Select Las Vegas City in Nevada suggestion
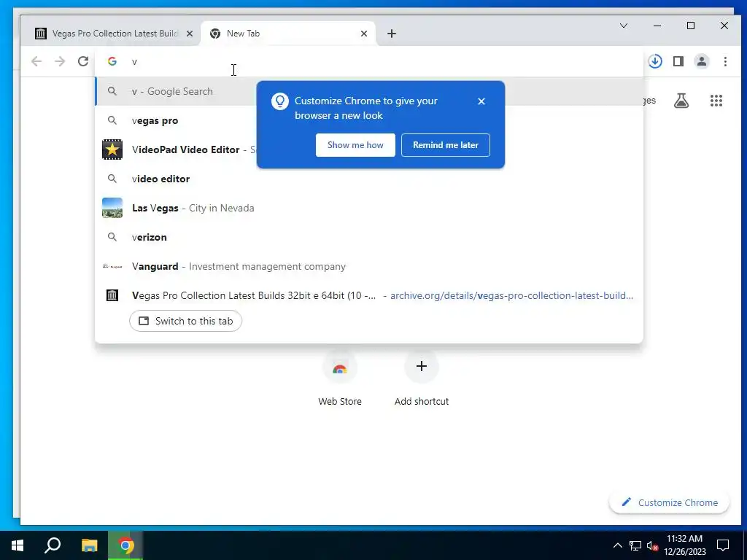Image resolution: width=747 pixels, height=560 pixels. 369,208
